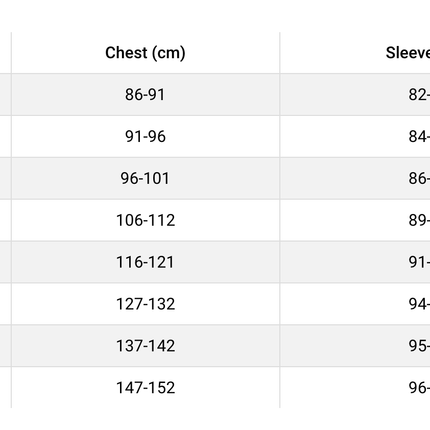Select the 86-91 chest cell
Screen dimensions: 430x430
click(x=145, y=95)
